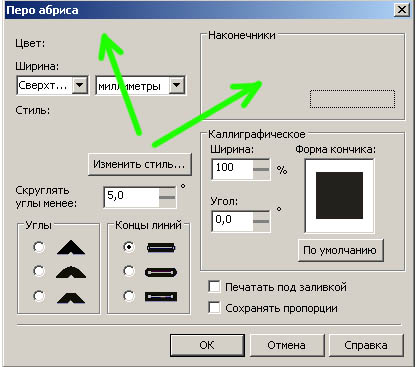The height and width of the screenshot is (367, 417).
Task: Choose the square extended line cap radio button
Action: (x=129, y=296)
